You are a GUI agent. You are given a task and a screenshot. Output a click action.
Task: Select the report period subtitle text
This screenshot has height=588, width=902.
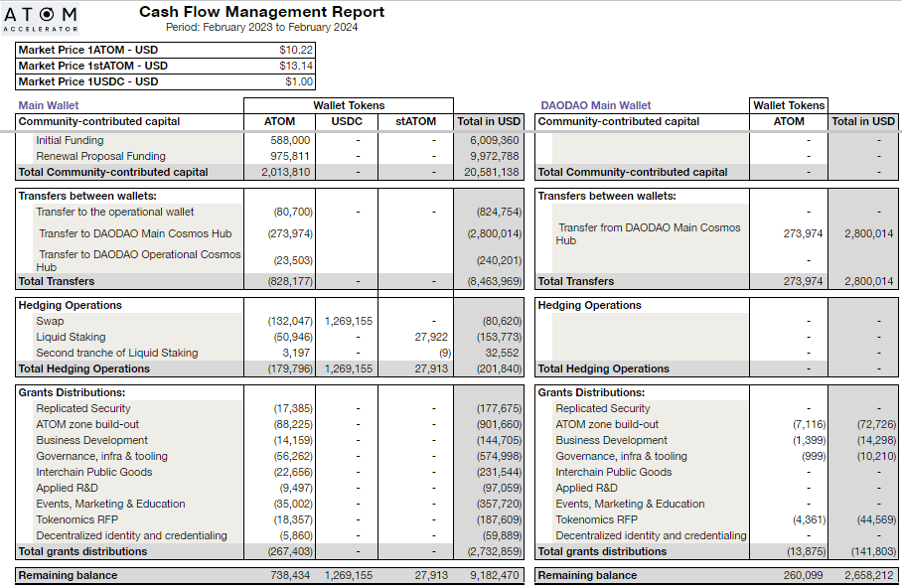click(261, 27)
